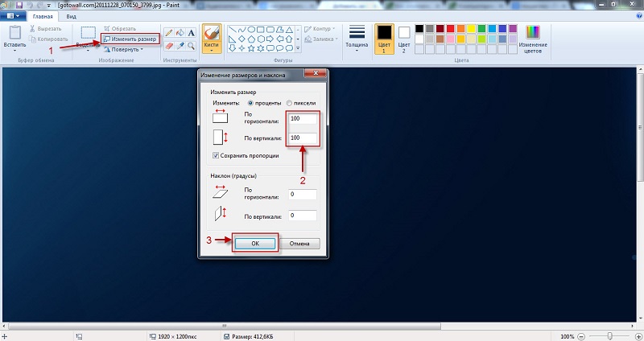Pick the green color swatch
This screenshot has height=341, width=644.
click(x=481, y=29)
